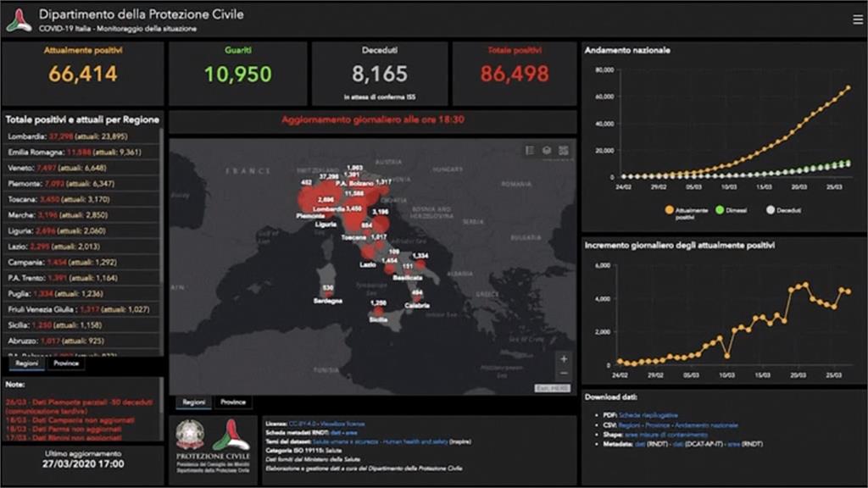Click last orange point in Andamento nazionale chart
This screenshot has height=488, width=868.
click(848, 88)
